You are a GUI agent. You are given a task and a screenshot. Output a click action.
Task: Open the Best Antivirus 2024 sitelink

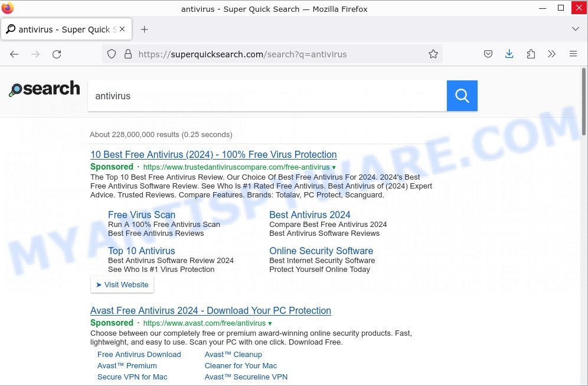tap(310, 215)
